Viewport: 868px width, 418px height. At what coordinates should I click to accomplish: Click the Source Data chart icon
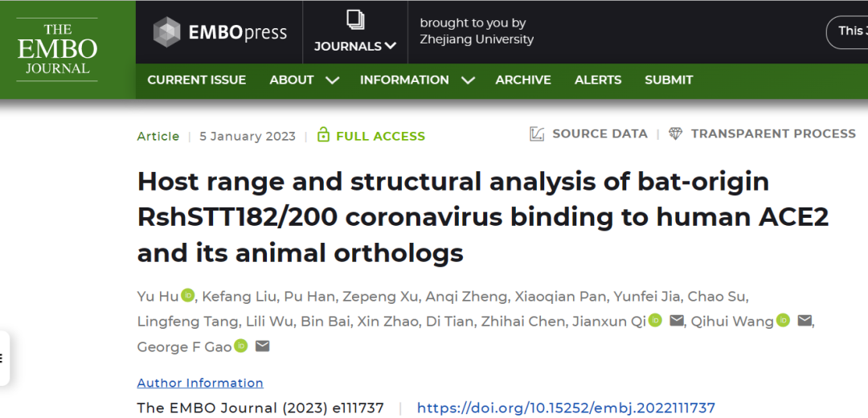(537, 134)
